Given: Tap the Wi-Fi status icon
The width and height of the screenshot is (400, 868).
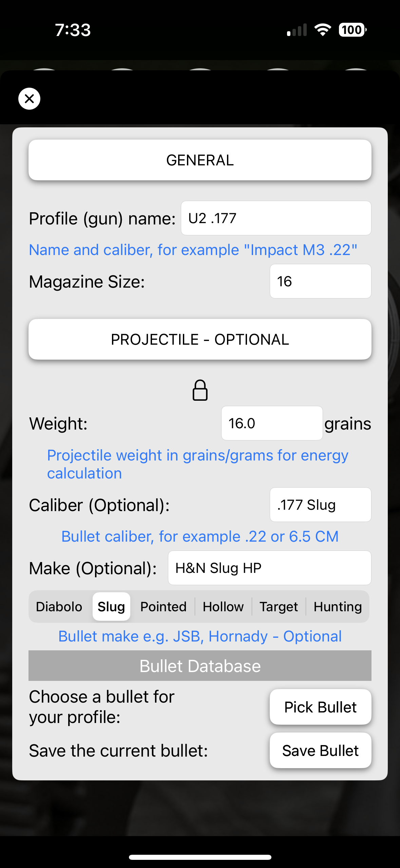Looking at the screenshot, I should tap(323, 30).
